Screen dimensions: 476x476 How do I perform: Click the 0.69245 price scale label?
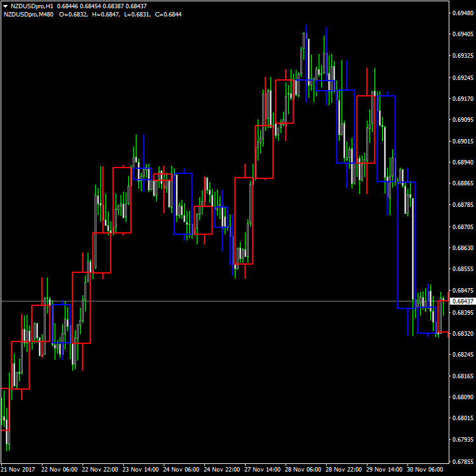tap(463, 77)
